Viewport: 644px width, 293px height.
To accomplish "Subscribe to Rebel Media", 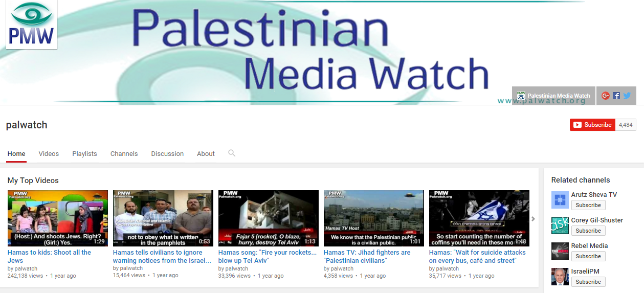I will pos(588,256).
